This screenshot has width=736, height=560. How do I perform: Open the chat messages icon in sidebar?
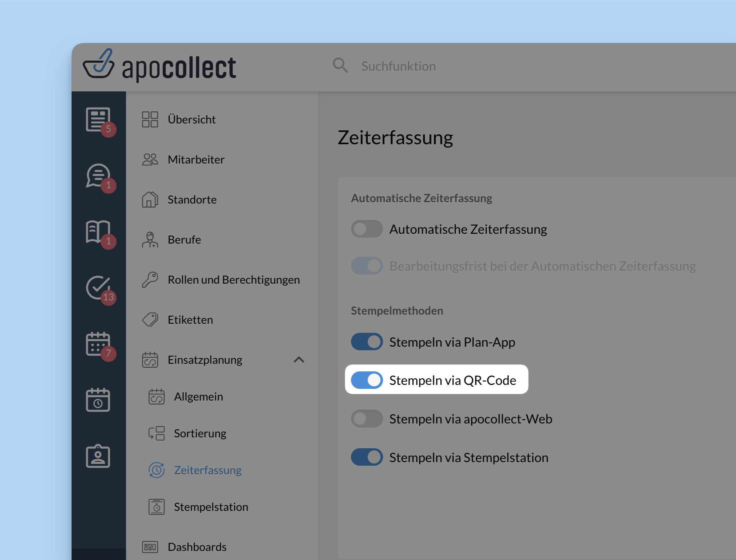[98, 176]
